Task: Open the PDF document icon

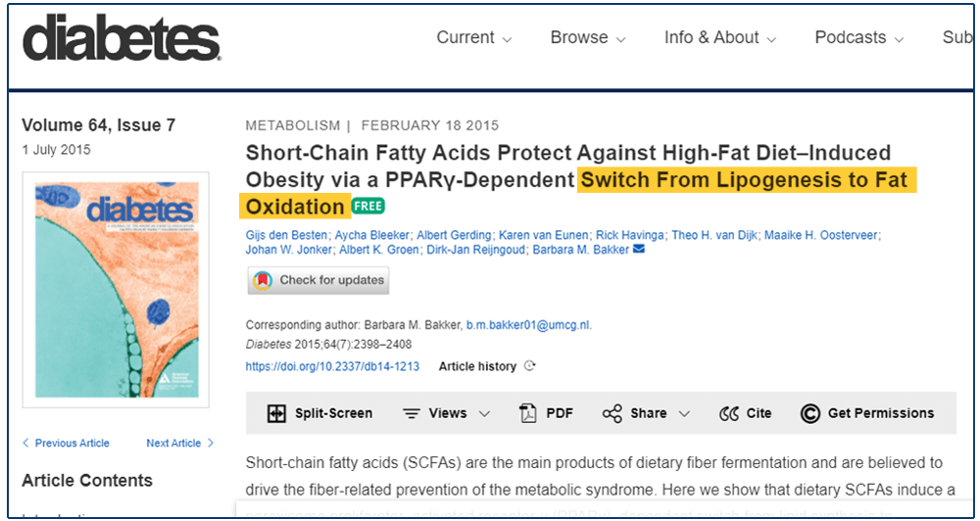Action: [528, 413]
